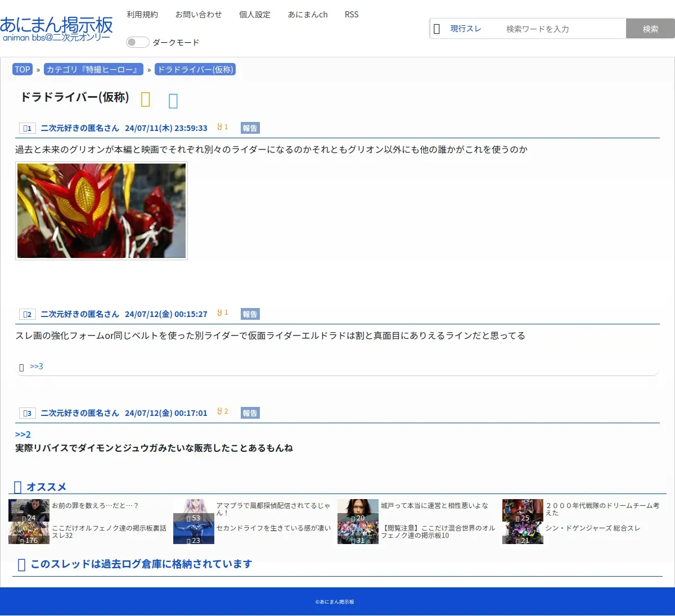Viewport: 675px width, 616px height.
Task: Click the archive notice このスレッドは過去ログ倉庫に格納されています
Action: 141,564
